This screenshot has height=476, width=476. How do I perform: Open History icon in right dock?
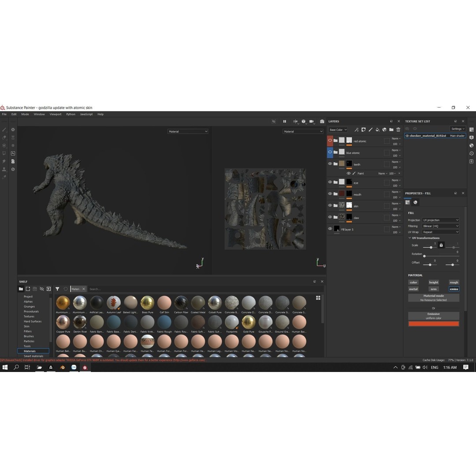click(x=472, y=153)
